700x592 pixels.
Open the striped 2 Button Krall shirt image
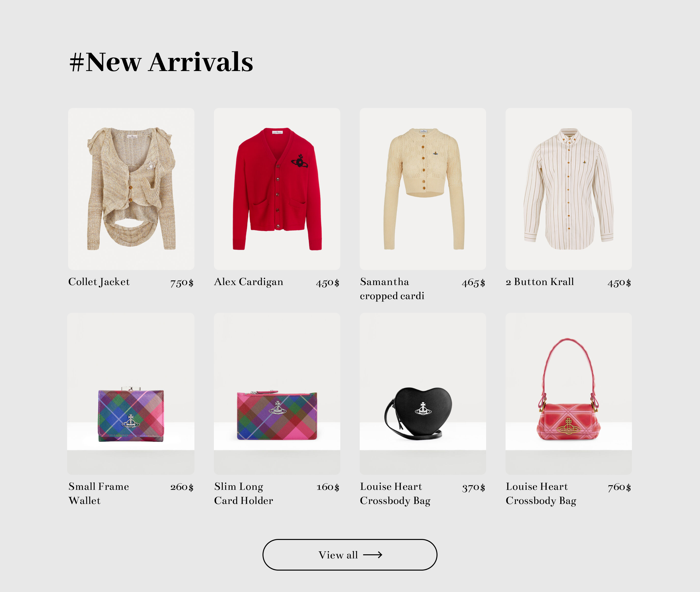pos(569,189)
